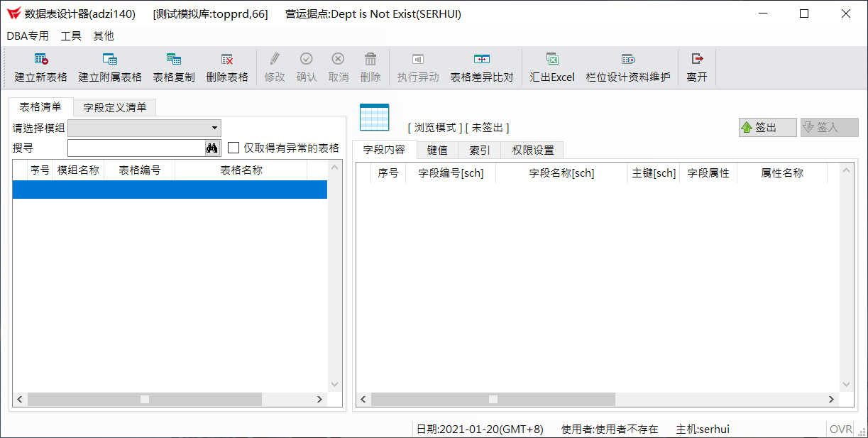Click the 表格名称 column header

click(241, 170)
